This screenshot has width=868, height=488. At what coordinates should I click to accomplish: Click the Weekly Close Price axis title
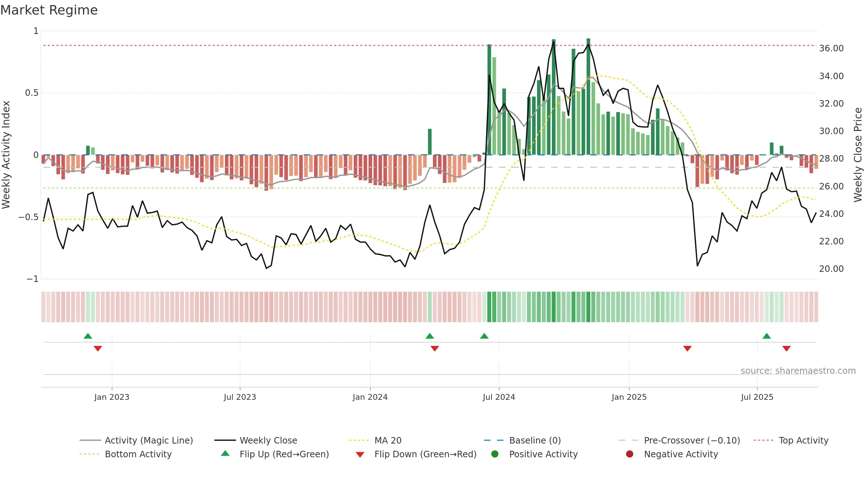coord(858,155)
